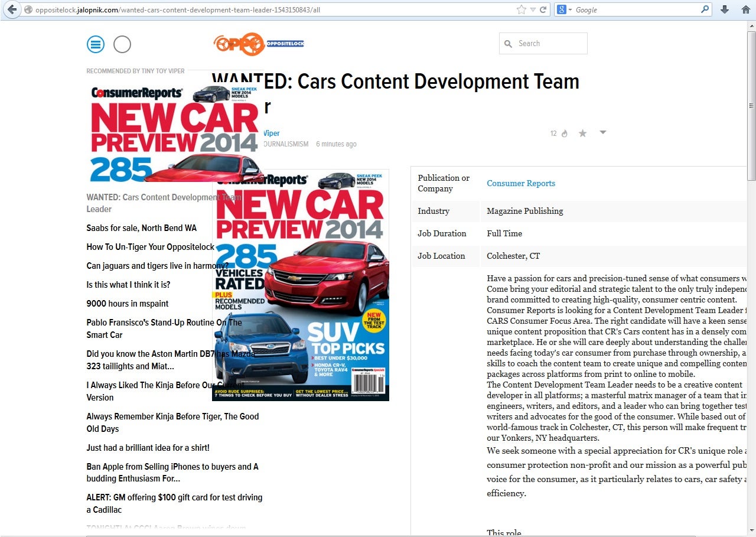Open 'Ban Apple from Selling iPhones' post
Image resolution: width=756 pixels, height=537 pixels.
click(172, 473)
